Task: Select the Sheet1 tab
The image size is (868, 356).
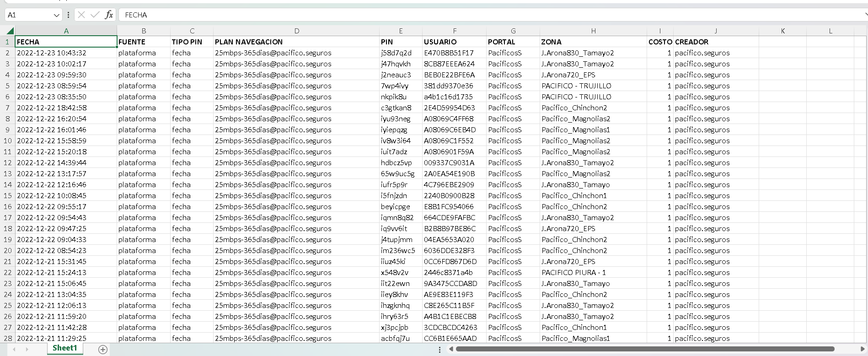Action: (x=64, y=348)
